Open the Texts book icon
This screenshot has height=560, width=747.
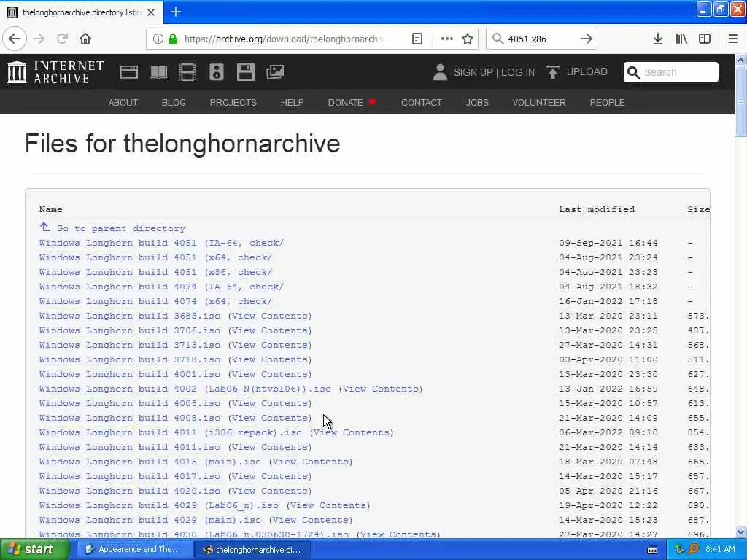[158, 72]
